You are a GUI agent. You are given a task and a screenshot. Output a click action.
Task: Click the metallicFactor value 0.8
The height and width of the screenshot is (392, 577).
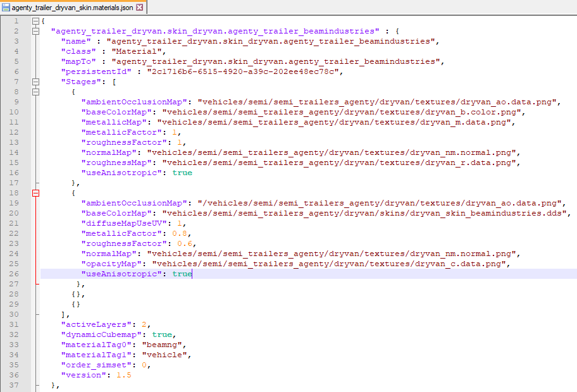pyautogui.click(x=180, y=233)
